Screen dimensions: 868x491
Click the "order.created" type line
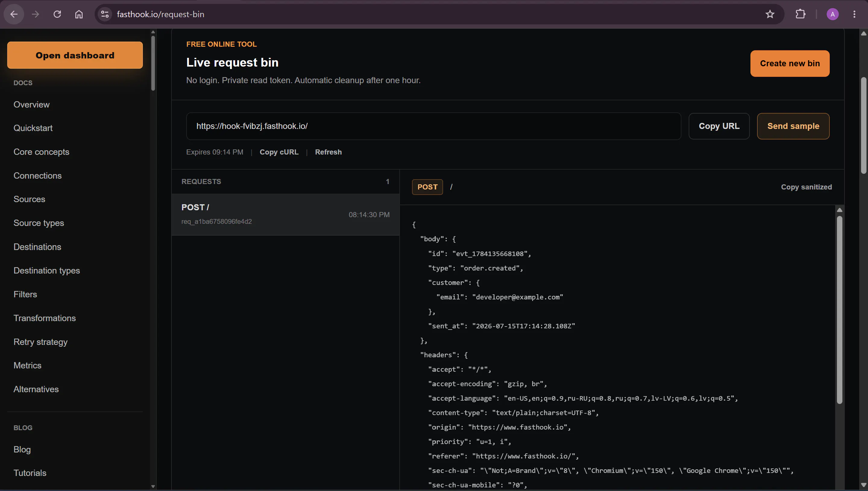475,268
